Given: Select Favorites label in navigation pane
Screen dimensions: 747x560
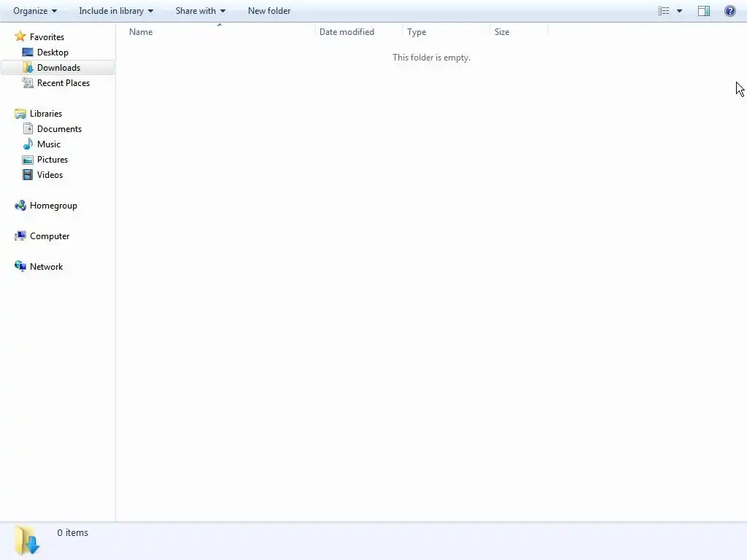Looking at the screenshot, I should click(x=47, y=36).
